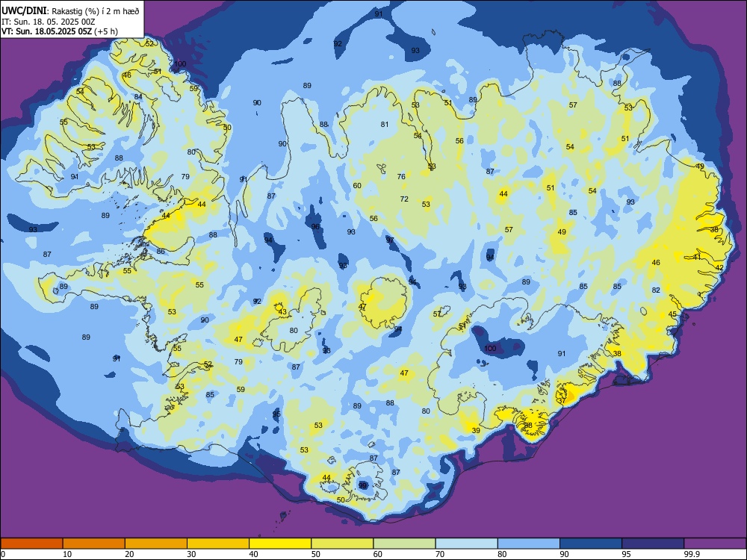
Task: Click the humidity value '72' on the map
Action: (404, 199)
